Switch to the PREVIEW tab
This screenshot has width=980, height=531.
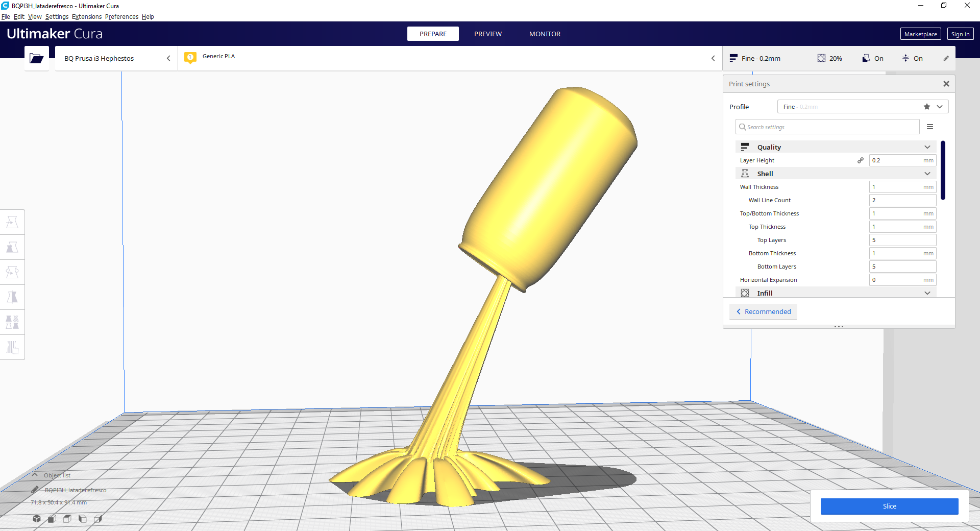pyautogui.click(x=487, y=34)
